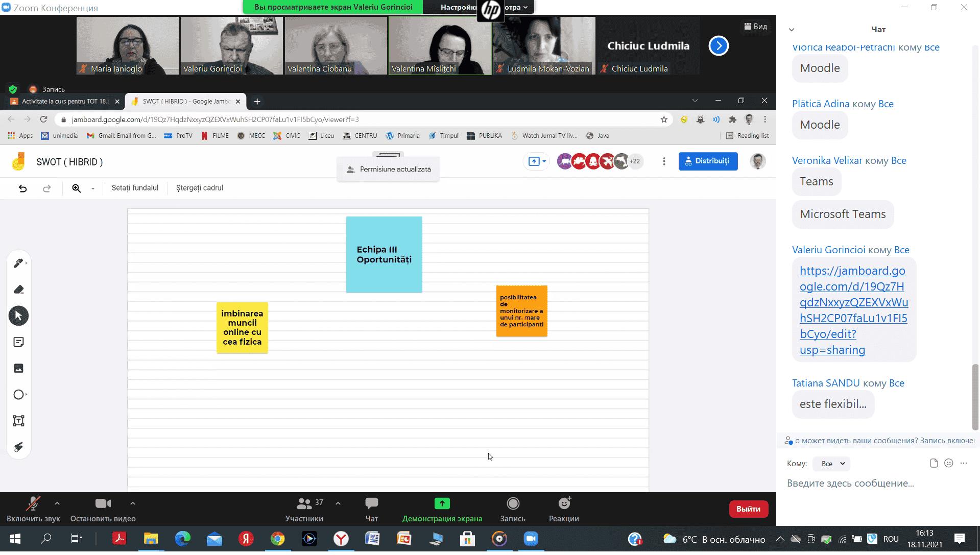
Task: Open the zoom level dropdown arrow
Action: pos(92,188)
